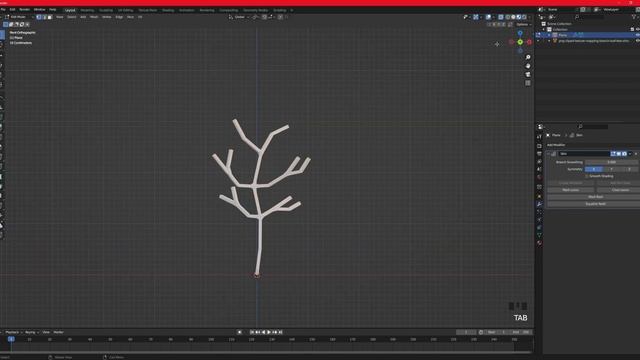Open the Scene properties tab
640x360 pixels.
tap(539, 169)
